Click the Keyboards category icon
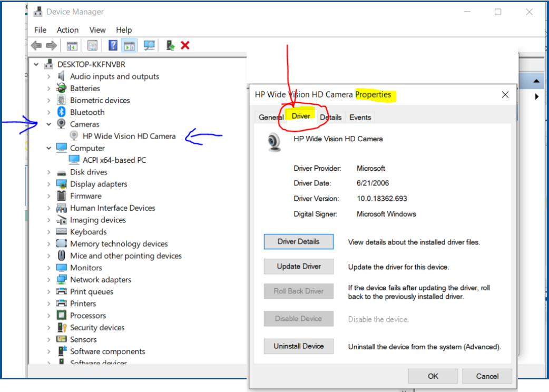 [x=61, y=231]
